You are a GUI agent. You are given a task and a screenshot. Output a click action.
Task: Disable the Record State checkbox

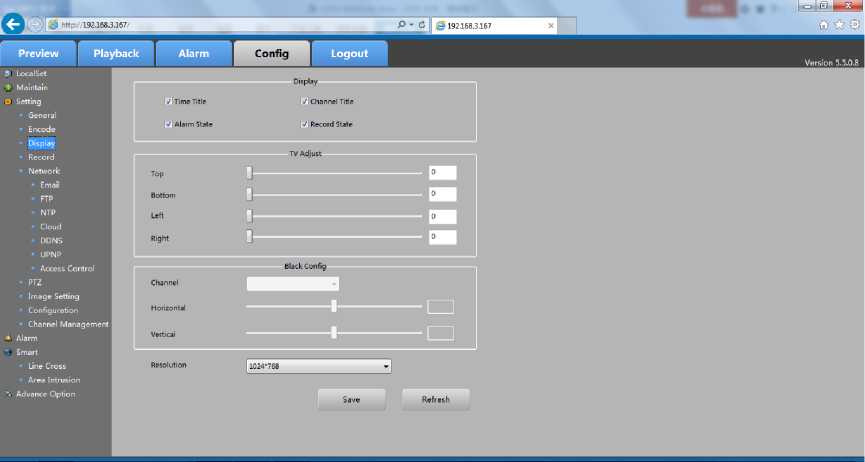pyautogui.click(x=304, y=125)
